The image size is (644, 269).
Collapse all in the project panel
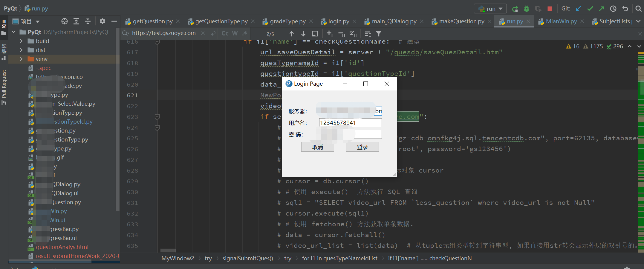[x=88, y=21]
